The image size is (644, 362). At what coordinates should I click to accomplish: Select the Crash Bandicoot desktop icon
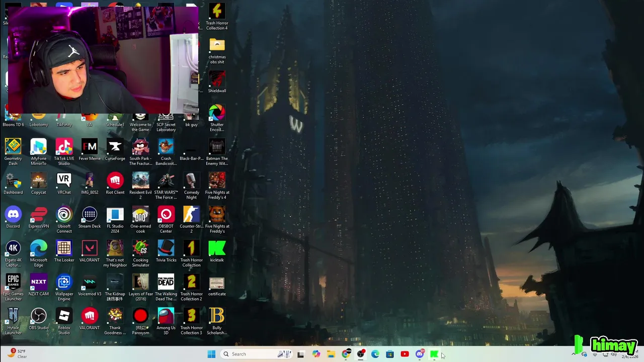(x=166, y=152)
